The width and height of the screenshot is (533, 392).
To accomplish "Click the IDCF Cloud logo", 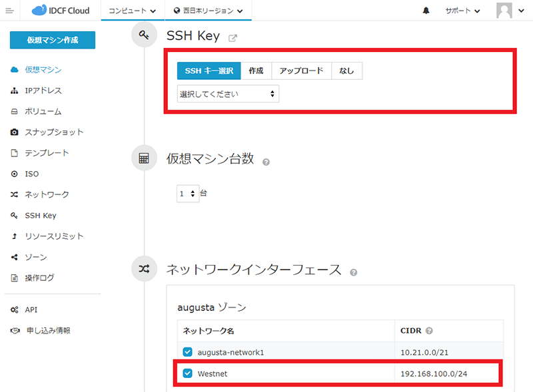I will (x=61, y=11).
